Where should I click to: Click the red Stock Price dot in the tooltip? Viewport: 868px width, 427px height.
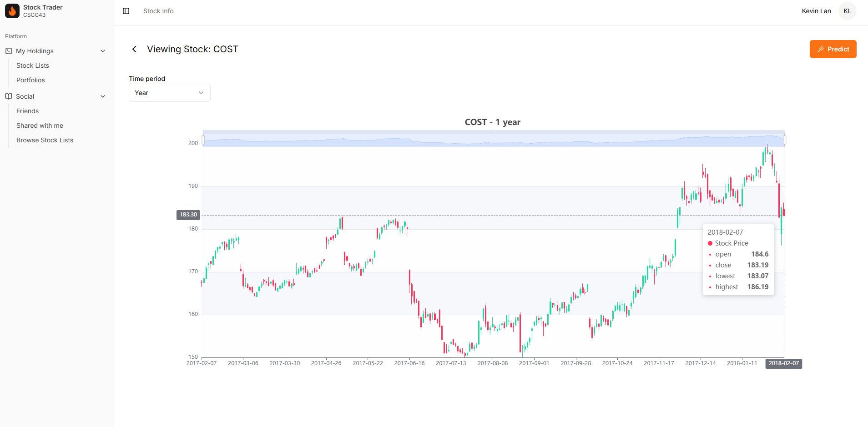pyautogui.click(x=711, y=243)
